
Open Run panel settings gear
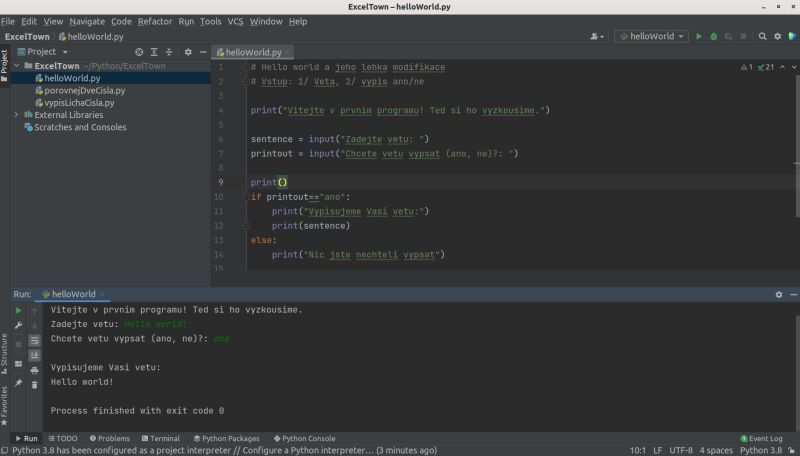[x=779, y=294]
